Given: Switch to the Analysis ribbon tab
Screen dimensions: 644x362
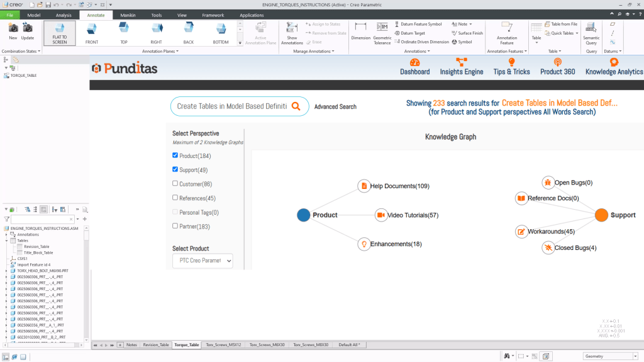Looking at the screenshot, I should coord(64,14).
